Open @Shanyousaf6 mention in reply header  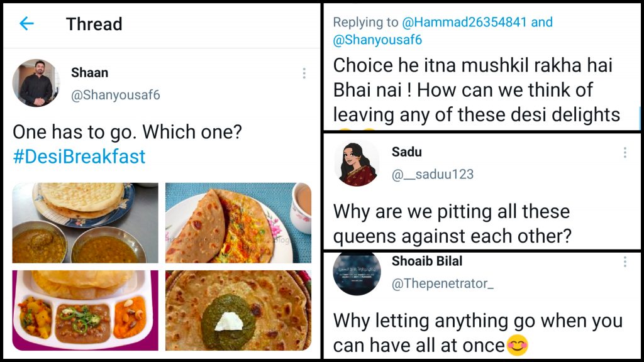point(377,40)
